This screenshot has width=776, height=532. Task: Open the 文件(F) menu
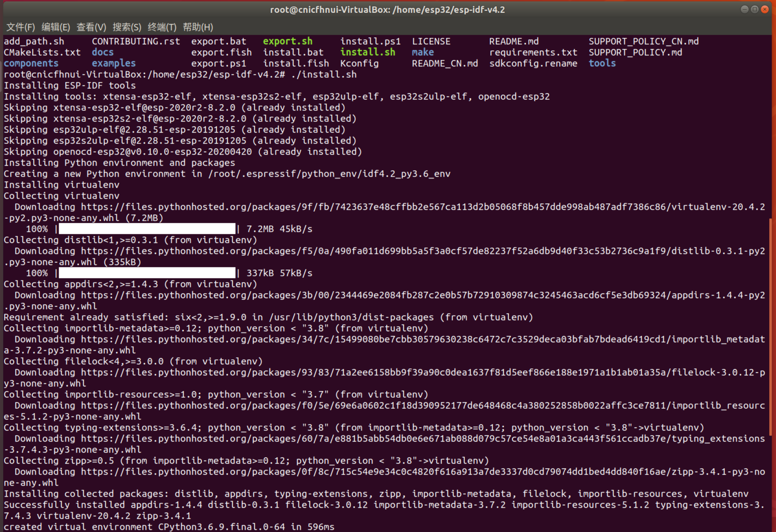pos(20,27)
